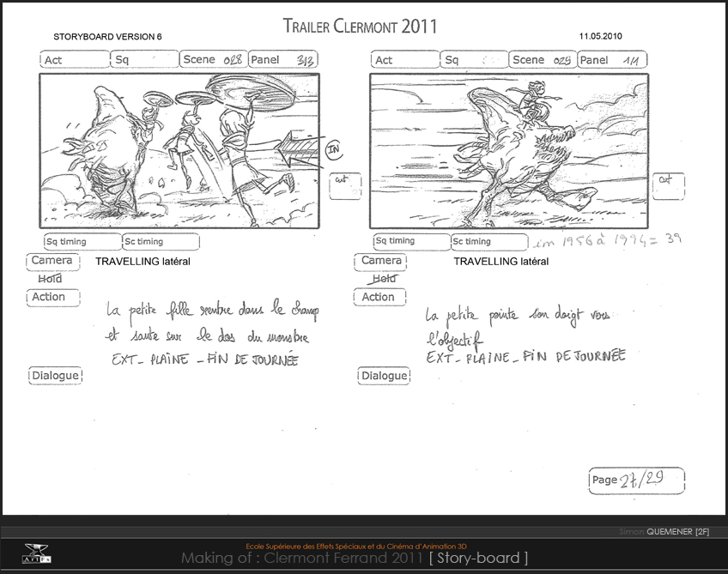Click the Page 27/29 box
This screenshot has width=728, height=574.
pyautogui.click(x=635, y=480)
